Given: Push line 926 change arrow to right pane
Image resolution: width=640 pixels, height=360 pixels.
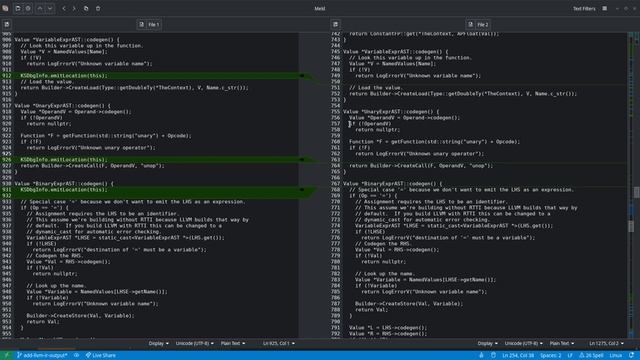Looking at the screenshot, I should (302, 160).
